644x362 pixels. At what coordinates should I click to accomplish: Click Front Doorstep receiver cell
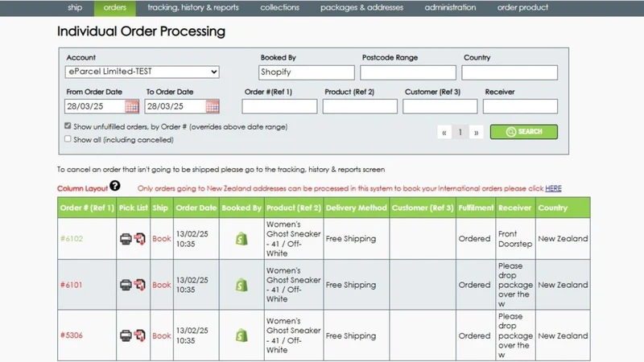pyautogui.click(x=515, y=239)
